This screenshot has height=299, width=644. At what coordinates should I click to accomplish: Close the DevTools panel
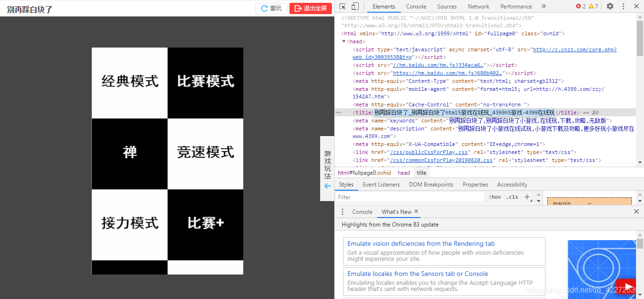click(x=636, y=7)
